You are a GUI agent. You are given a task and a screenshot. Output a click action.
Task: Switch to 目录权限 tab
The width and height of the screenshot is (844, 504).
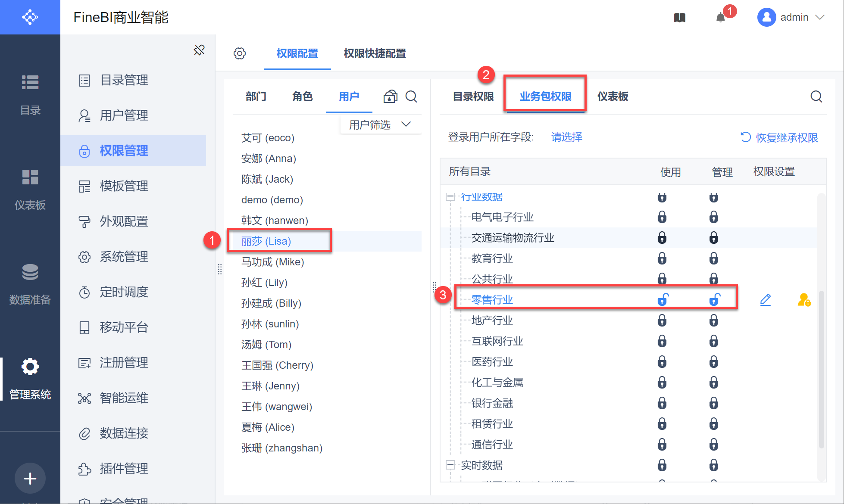(x=473, y=96)
